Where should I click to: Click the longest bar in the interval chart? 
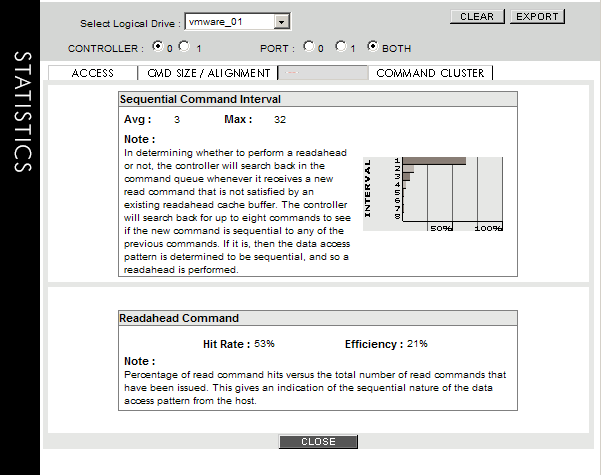pos(433,161)
